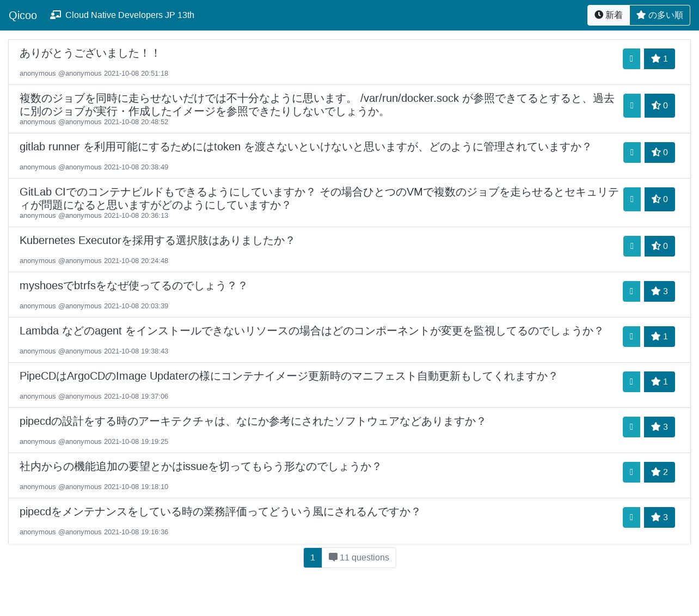Screen dimensions: 699x616
Task: Go to page 1 in pagination
Action: pos(312,558)
